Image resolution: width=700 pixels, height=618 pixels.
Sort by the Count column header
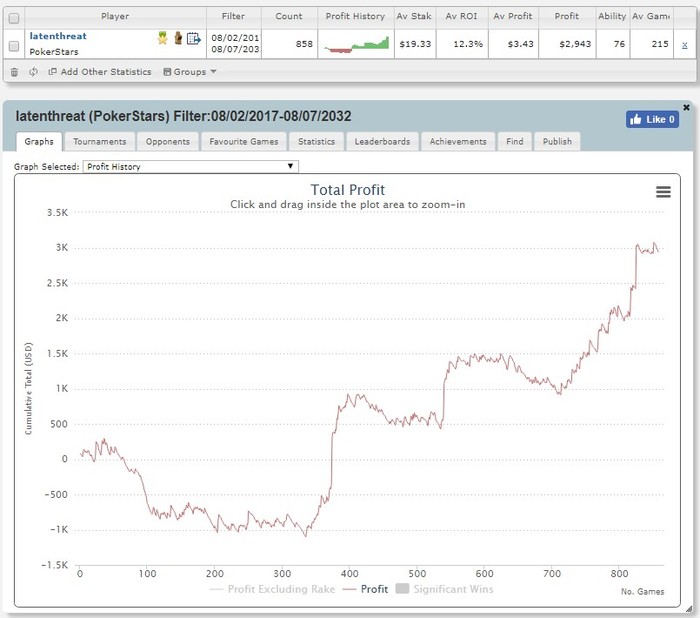tap(289, 17)
